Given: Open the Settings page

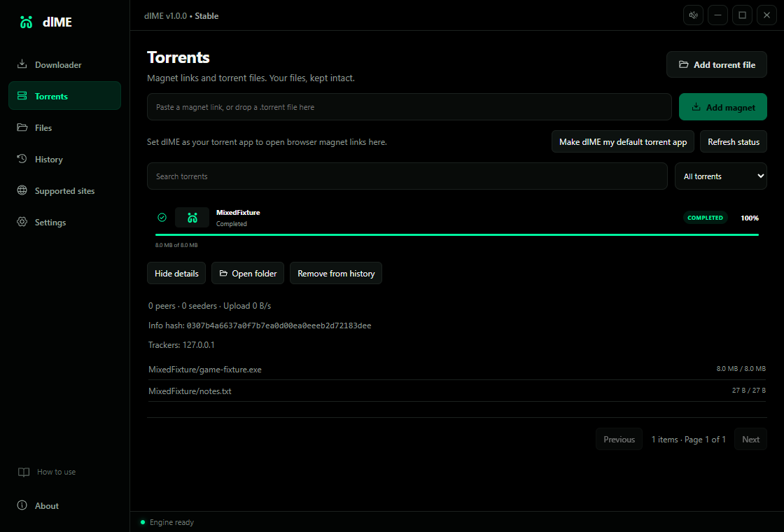Looking at the screenshot, I should 64,222.
